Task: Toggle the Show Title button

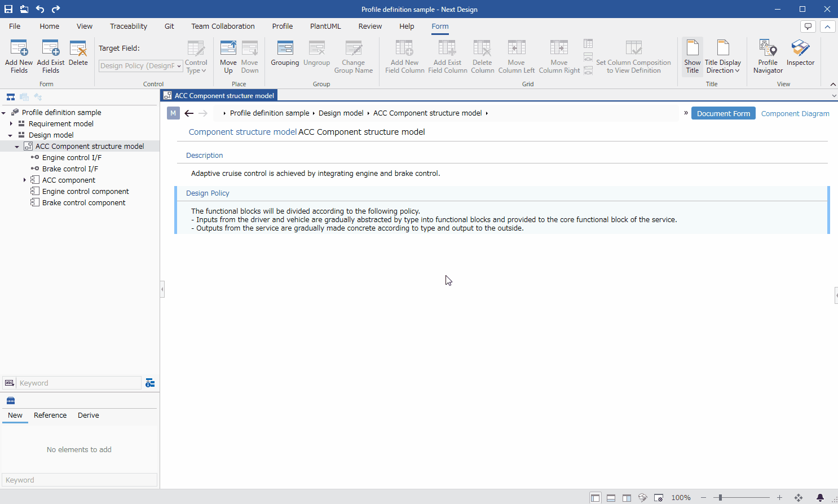Action: (x=692, y=56)
